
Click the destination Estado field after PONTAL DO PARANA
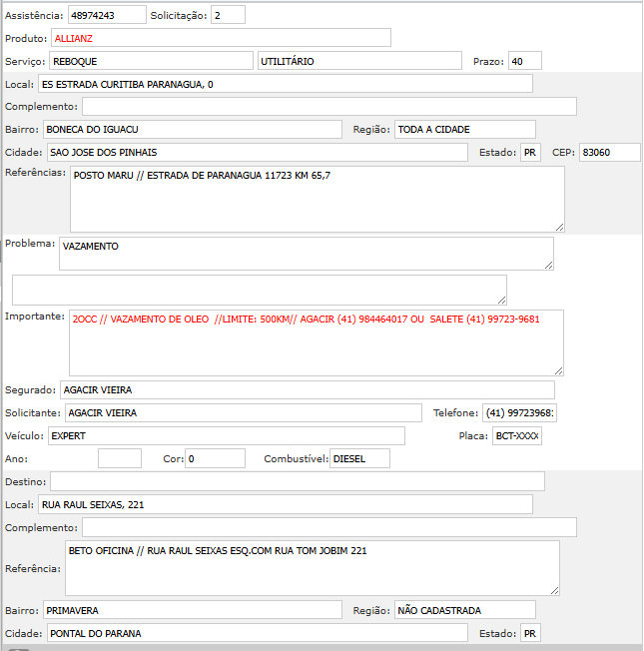coord(530,633)
